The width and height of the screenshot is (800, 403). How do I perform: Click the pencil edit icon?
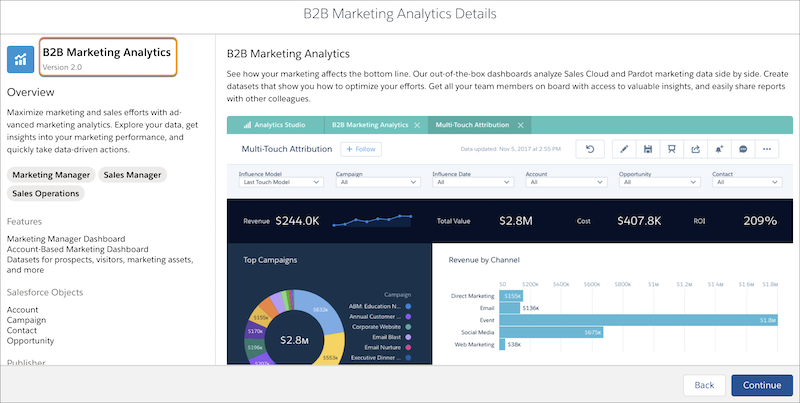click(x=624, y=149)
